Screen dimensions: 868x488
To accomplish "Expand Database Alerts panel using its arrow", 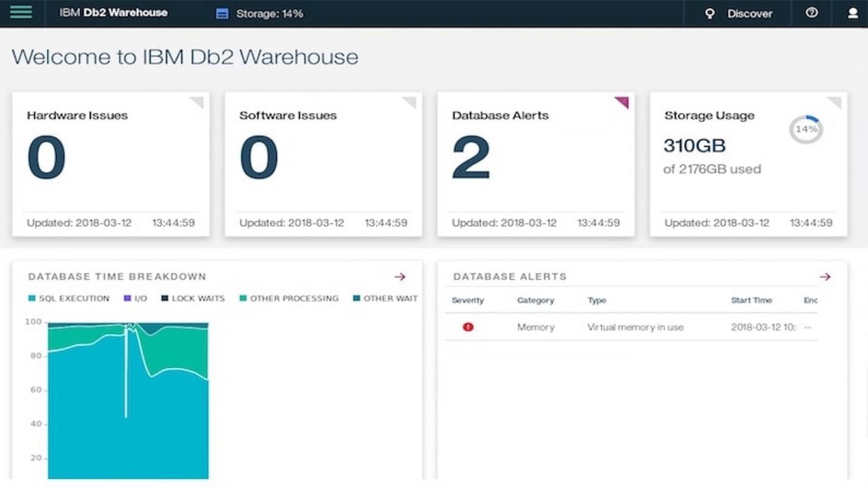I will (x=825, y=276).
